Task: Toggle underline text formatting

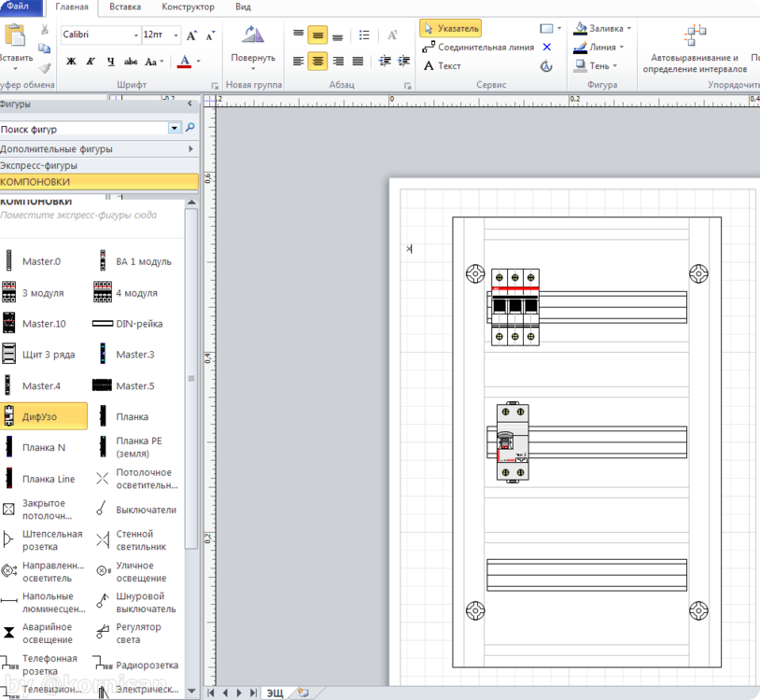Action: pyautogui.click(x=110, y=62)
